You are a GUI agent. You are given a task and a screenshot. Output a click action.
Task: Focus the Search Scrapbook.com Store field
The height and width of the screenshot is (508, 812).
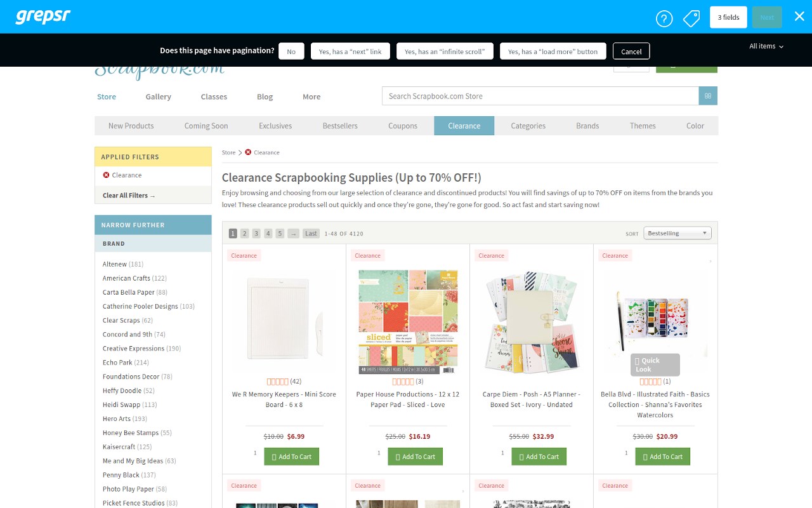tap(540, 96)
